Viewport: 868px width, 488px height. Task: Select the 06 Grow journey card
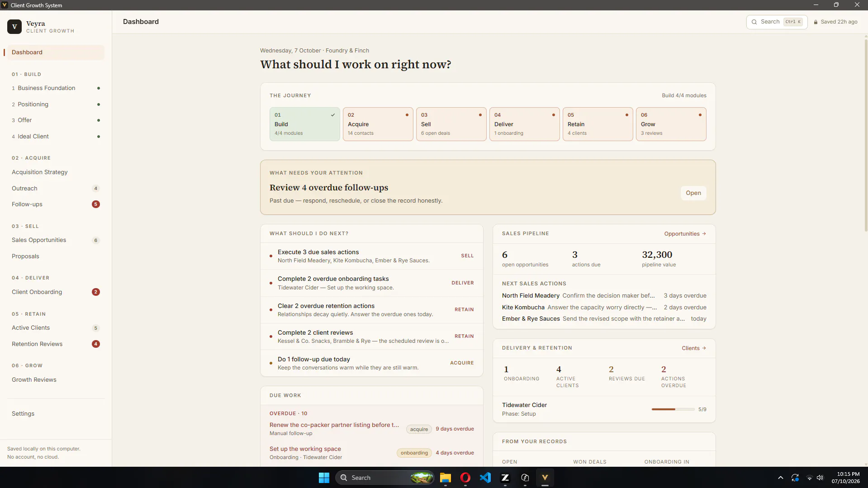point(671,124)
